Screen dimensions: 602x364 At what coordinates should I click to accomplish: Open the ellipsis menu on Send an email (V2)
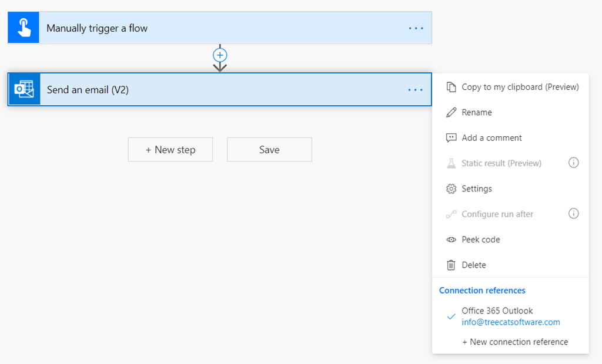tap(416, 90)
